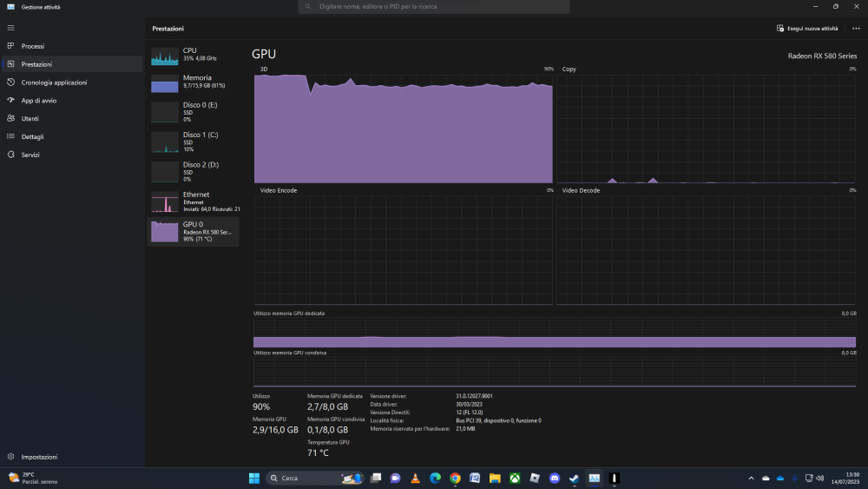The height and width of the screenshot is (489, 868).
Task: Show hidden system tray icons chevron
Action: pyautogui.click(x=751, y=478)
